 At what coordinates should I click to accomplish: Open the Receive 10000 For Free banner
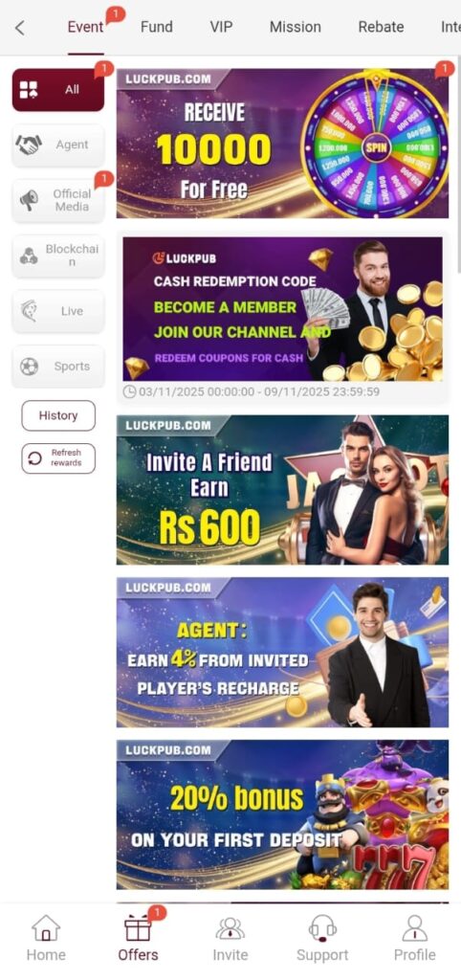point(282,144)
